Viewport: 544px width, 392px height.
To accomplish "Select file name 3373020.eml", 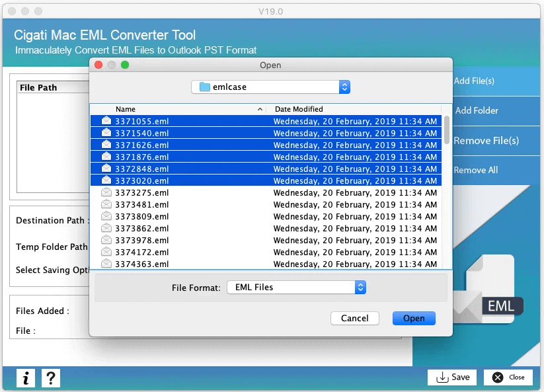I will click(142, 180).
